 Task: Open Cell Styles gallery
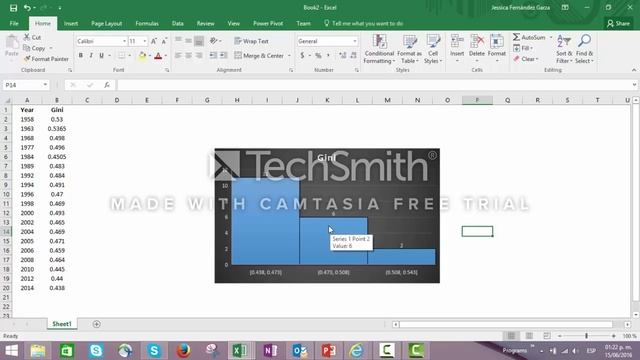coord(433,49)
